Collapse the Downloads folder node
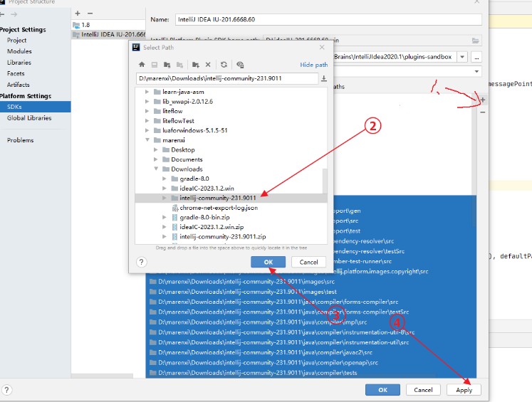532x402 pixels. [x=156, y=169]
